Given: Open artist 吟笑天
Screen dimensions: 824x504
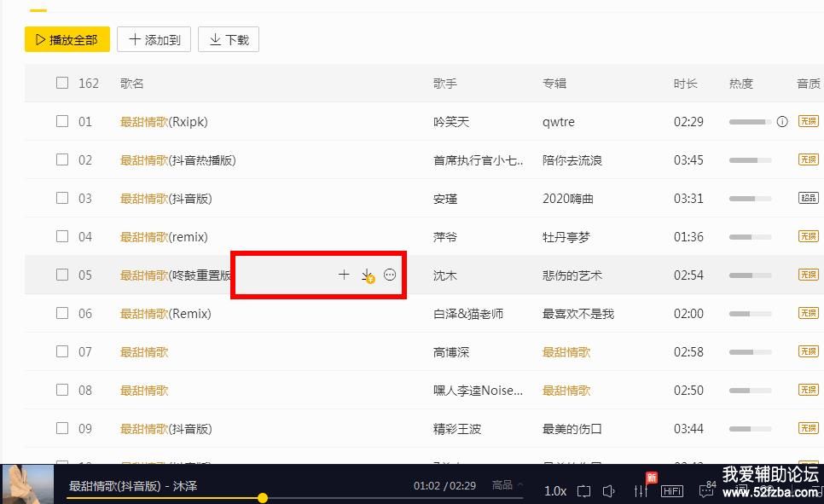Looking at the screenshot, I should click(x=451, y=122).
